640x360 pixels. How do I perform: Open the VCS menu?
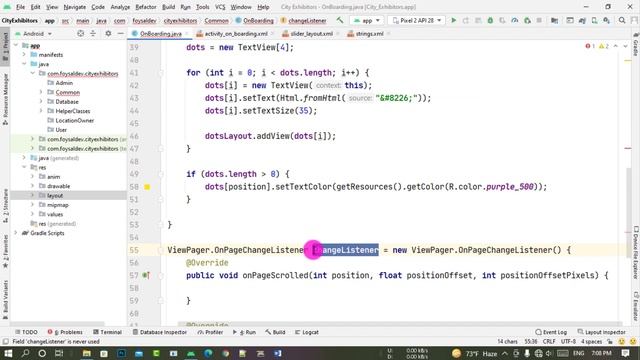click(x=220, y=7)
